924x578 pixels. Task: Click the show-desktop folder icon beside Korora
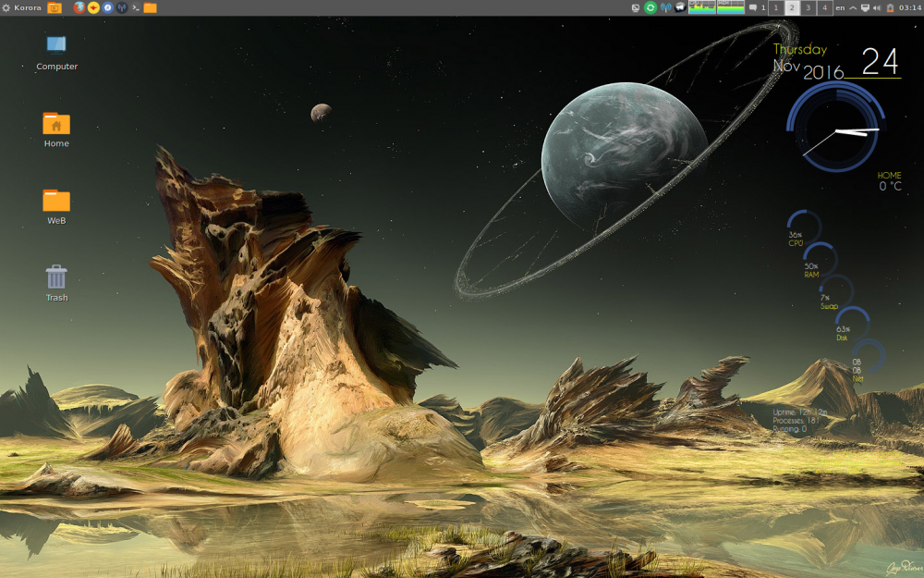[x=55, y=7]
